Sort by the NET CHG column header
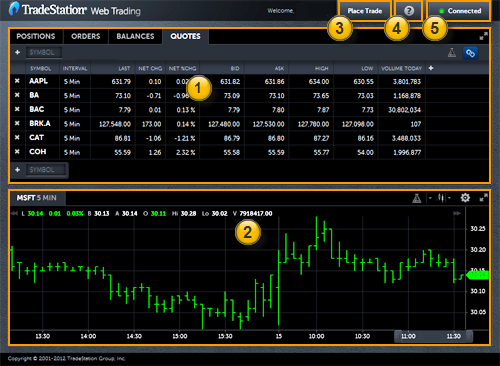Viewport: 500px width, 366px height. pos(150,68)
